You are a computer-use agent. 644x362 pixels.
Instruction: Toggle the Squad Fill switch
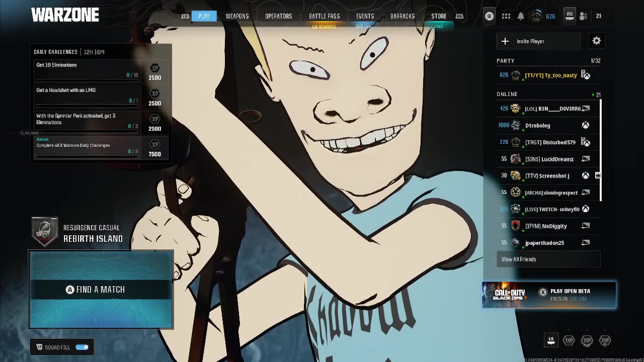[x=82, y=347]
